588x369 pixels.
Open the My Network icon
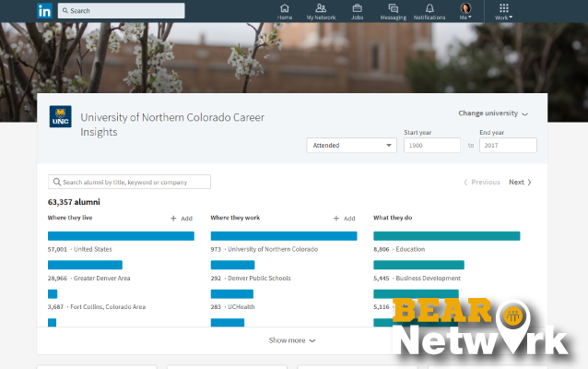click(321, 8)
